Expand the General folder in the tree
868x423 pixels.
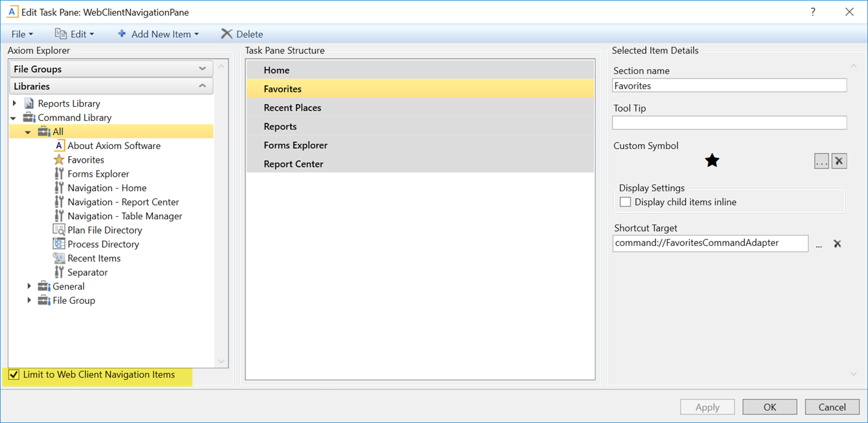pyautogui.click(x=29, y=286)
